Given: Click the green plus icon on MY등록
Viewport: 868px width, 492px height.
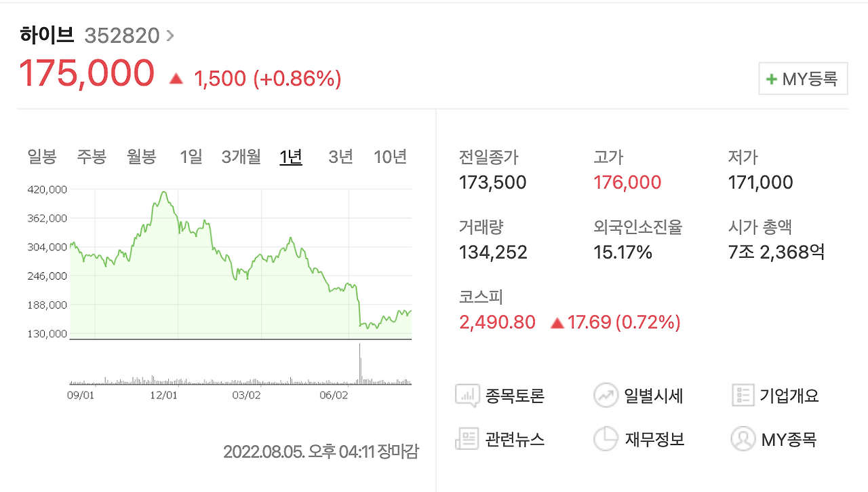Looking at the screenshot, I should click(772, 78).
